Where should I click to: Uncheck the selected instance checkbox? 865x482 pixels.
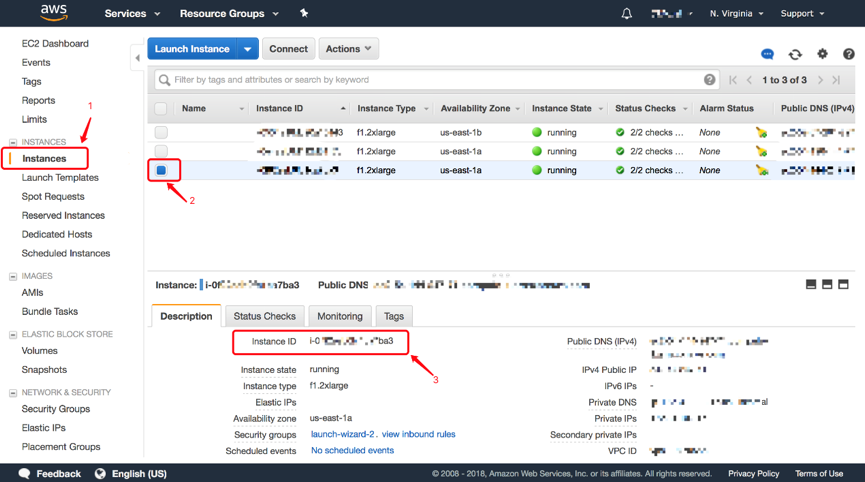(161, 170)
